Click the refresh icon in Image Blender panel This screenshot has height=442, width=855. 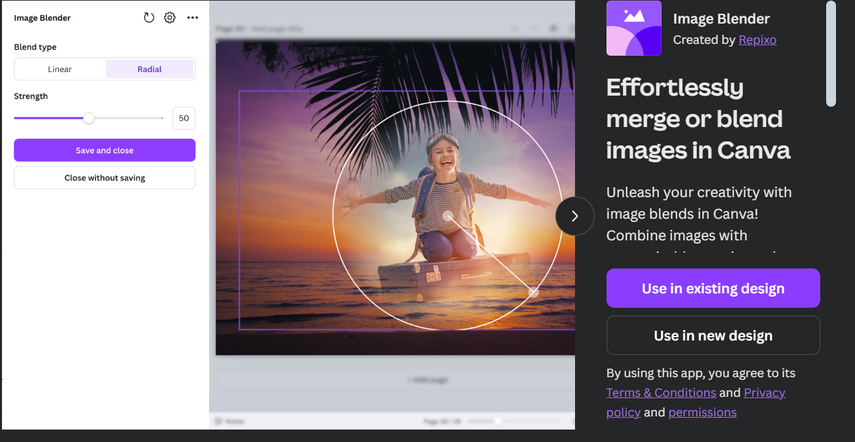coord(148,18)
